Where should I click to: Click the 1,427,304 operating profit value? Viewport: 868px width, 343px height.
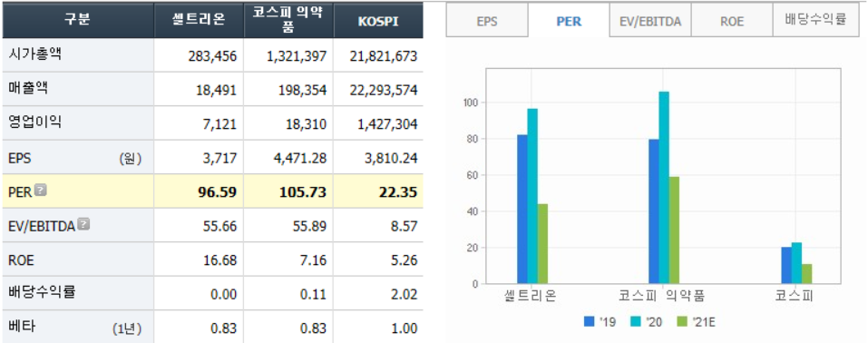387,124
